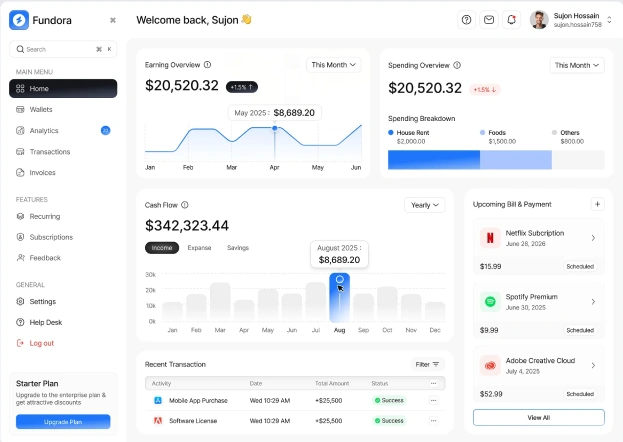Open the notifications bell icon
The width and height of the screenshot is (623, 442).
511,19
